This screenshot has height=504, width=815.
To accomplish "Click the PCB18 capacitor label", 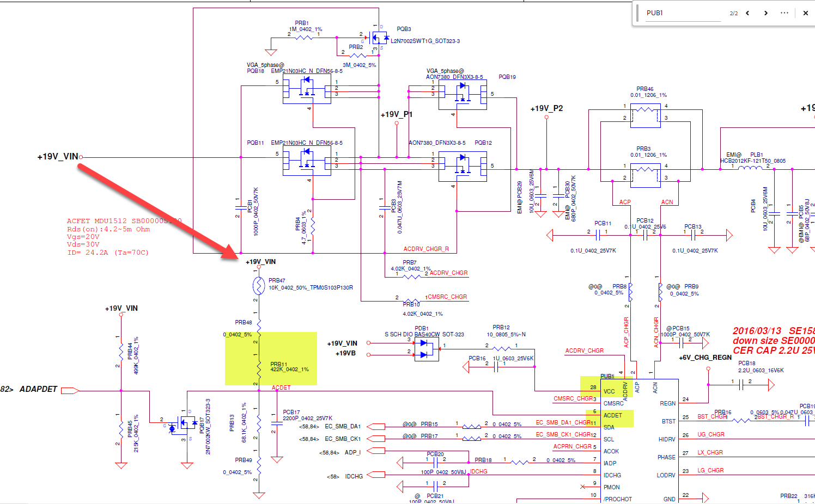I will (x=747, y=363).
